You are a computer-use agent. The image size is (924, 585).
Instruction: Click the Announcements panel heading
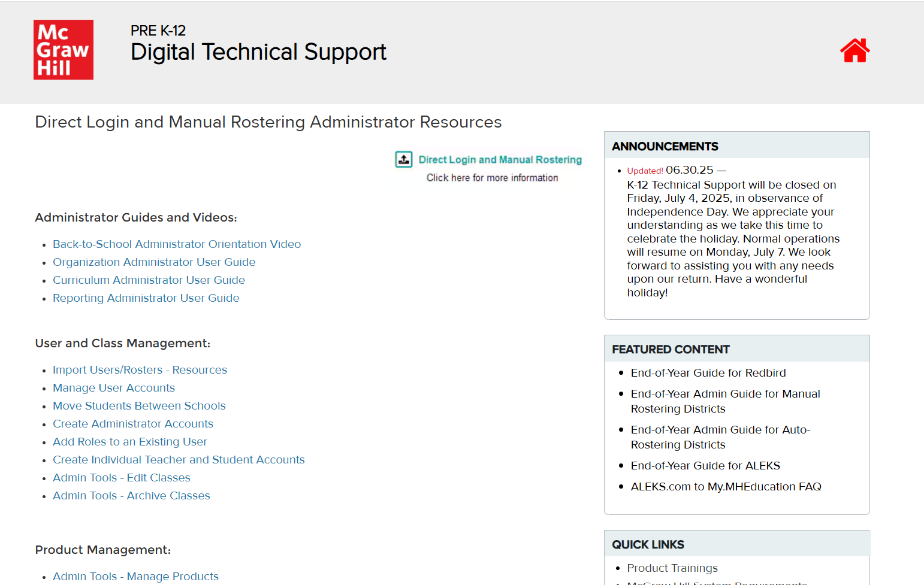(x=665, y=147)
